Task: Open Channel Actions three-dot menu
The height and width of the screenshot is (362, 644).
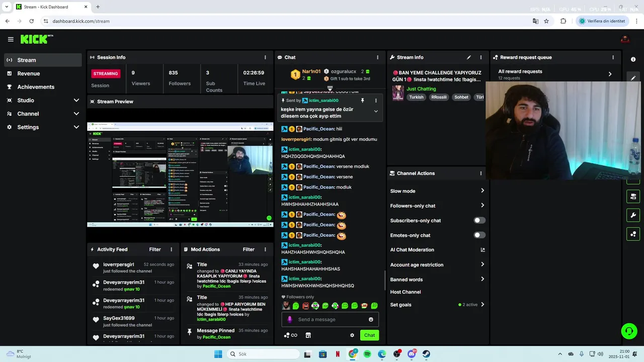Action: [480, 173]
